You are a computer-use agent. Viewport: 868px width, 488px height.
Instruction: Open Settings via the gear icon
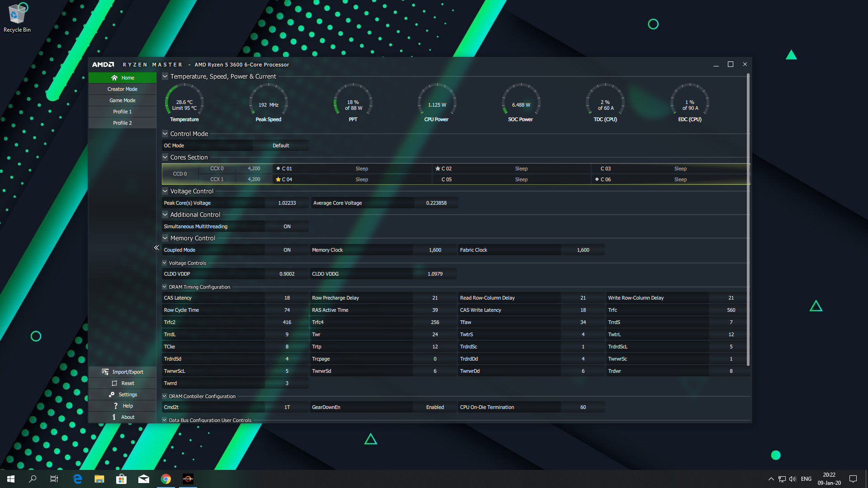click(x=112, y=394)
